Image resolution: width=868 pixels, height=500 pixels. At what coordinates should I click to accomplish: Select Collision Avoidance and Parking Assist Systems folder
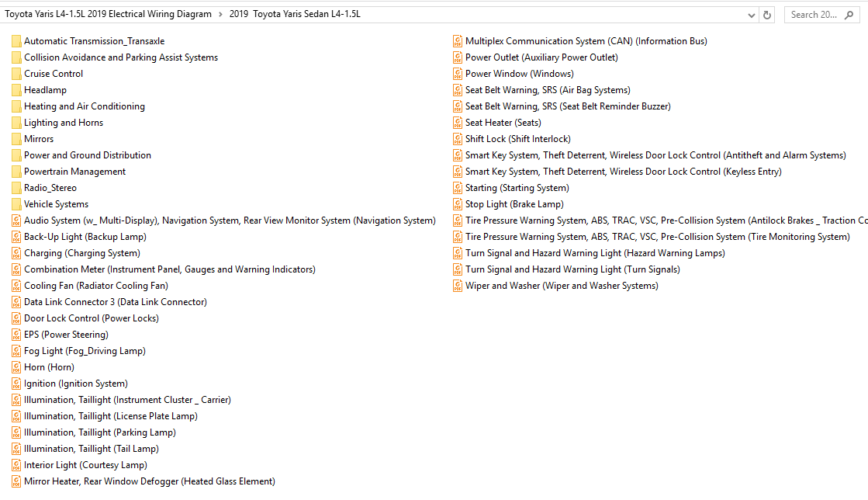[x=121, y=57]
